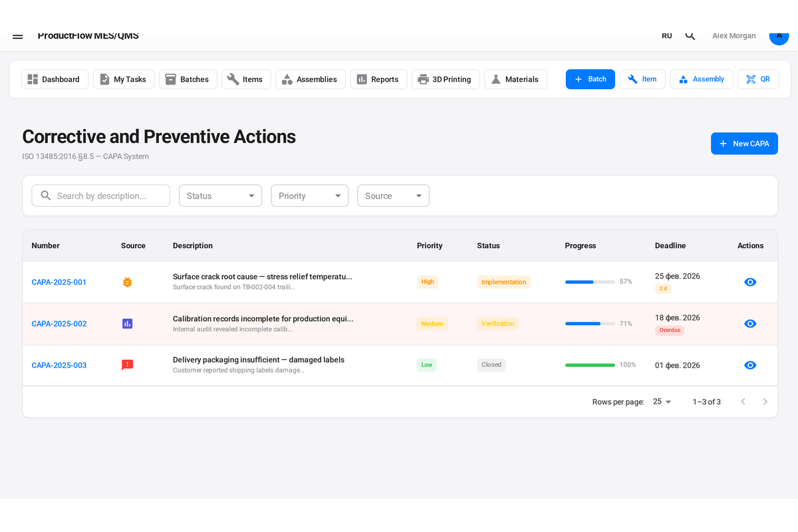Click the QR code button in the toolbar
This screenshot has width=798, height=532.
758,78
